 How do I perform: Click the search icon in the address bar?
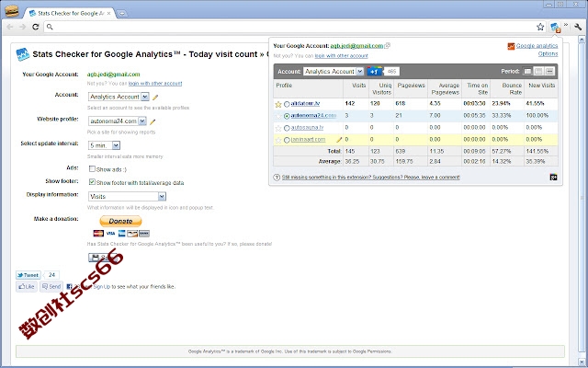tap(50, 27)
